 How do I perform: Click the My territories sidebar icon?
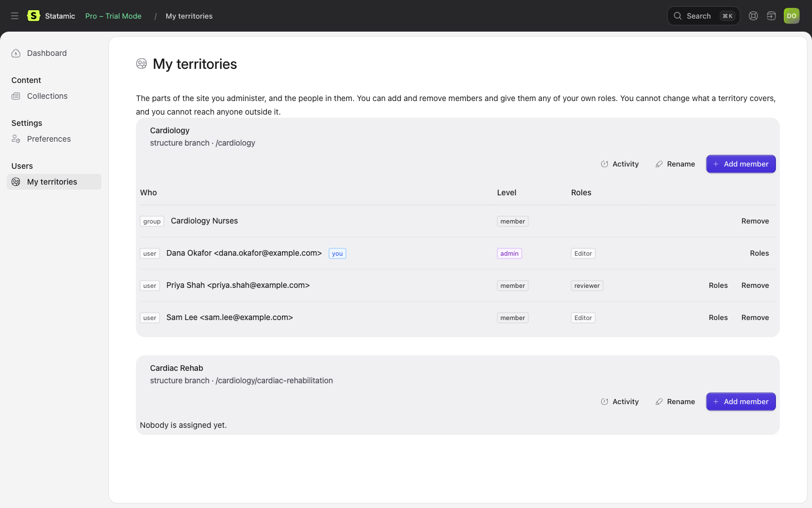[16, 182]
